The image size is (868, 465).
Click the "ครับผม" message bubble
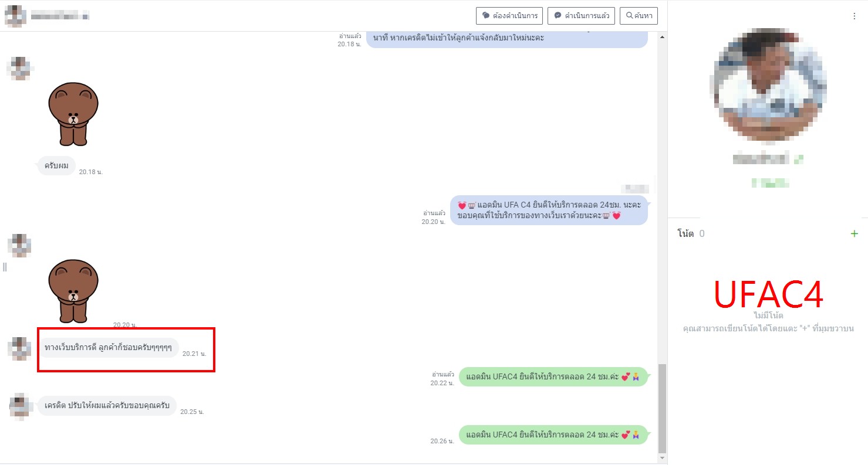(x=56, y=166)
